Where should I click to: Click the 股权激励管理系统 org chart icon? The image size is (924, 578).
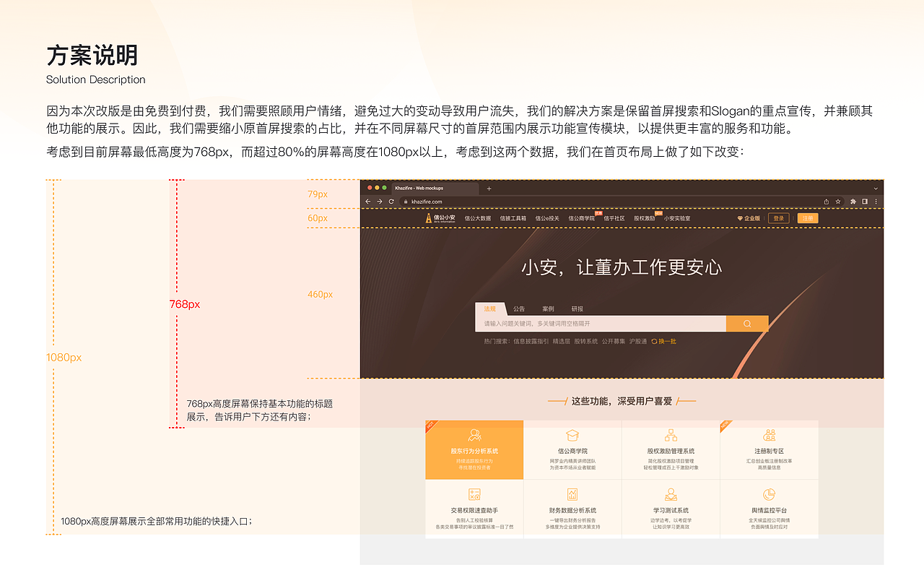pos(671,434)
